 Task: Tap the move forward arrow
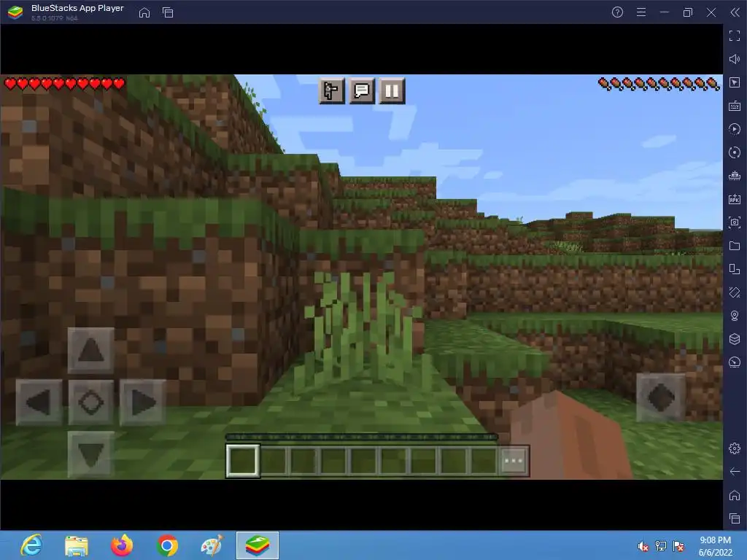(x=90, y=351)
